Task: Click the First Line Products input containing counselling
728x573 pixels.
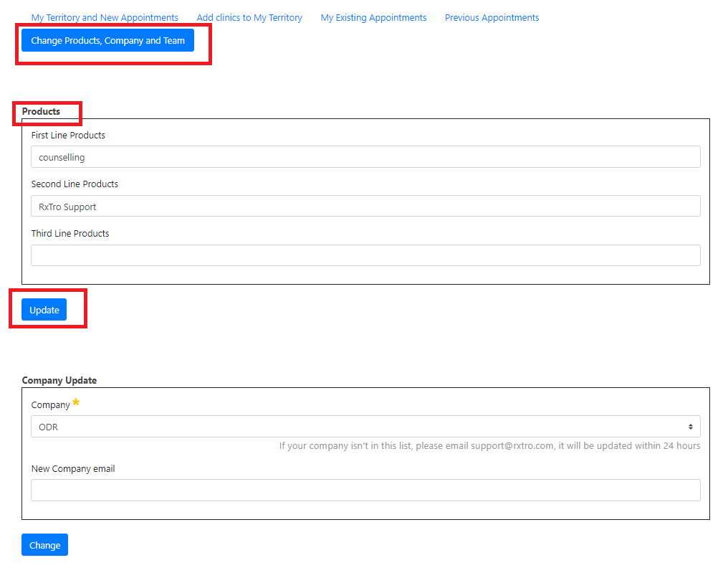Action: point(365,156)
